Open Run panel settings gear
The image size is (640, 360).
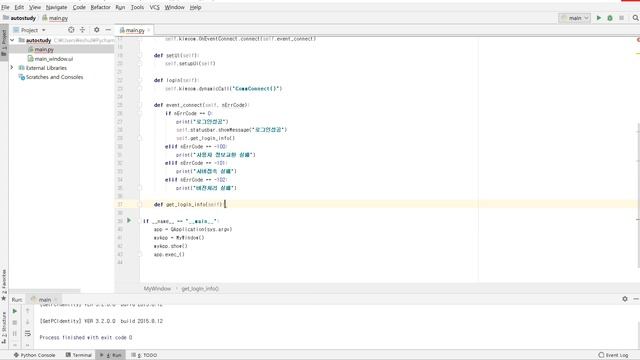tap(624, 299)
